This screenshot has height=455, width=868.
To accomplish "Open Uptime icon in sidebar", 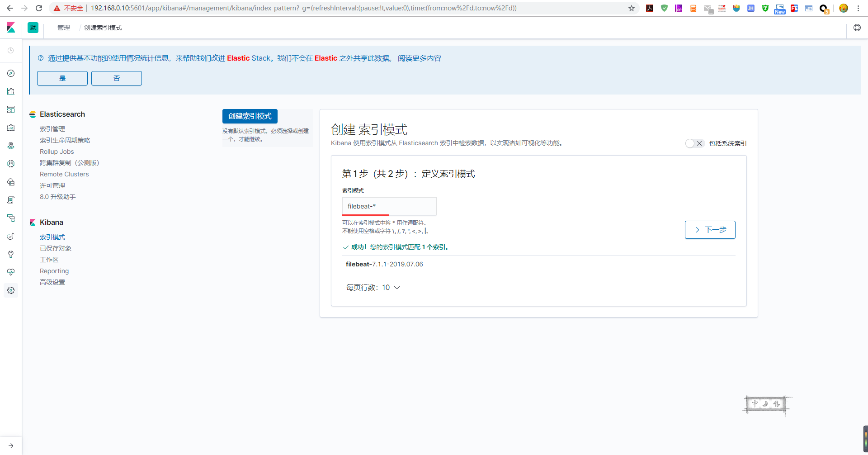I will 11,236.
